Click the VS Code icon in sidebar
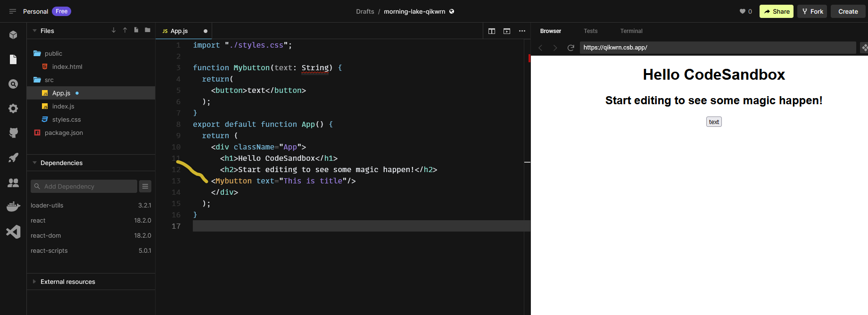The width and height of the screenshot is (868, 315). tap(13, 232)
